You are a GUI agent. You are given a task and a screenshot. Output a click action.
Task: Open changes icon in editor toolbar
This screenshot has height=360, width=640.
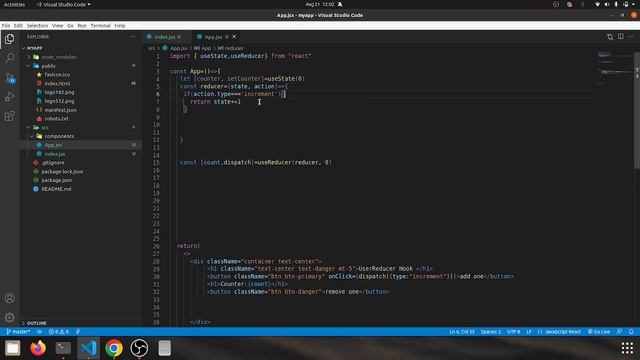tap(610, 36)
